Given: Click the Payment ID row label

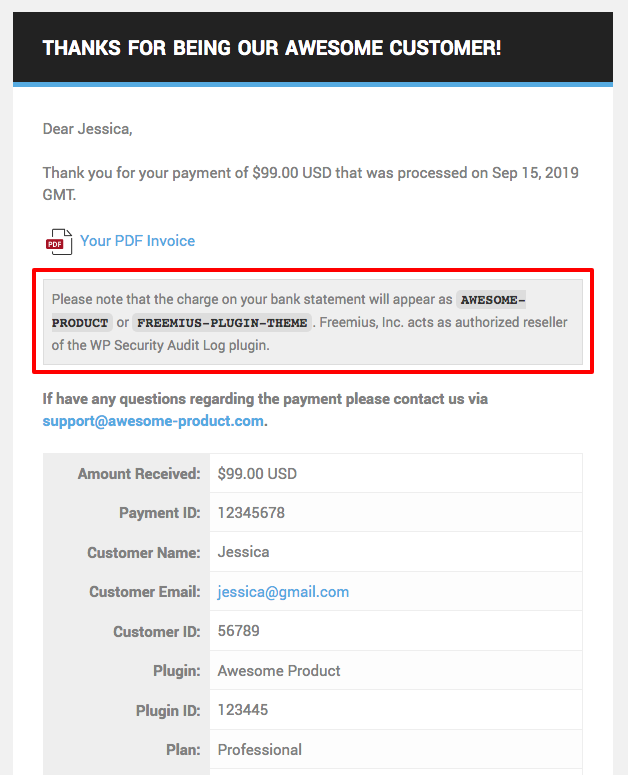Looking at the screenshot, I should [x=159, y=513].
